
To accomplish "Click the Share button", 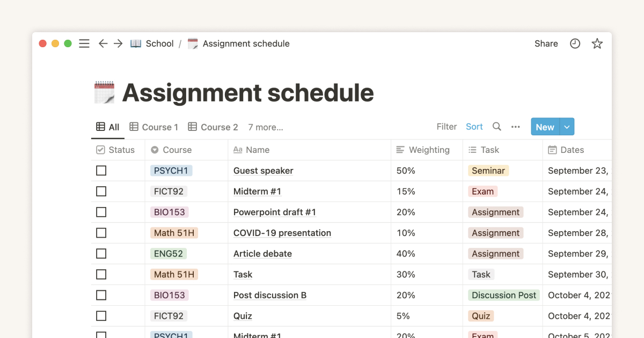I will click(x=546, y=43).
